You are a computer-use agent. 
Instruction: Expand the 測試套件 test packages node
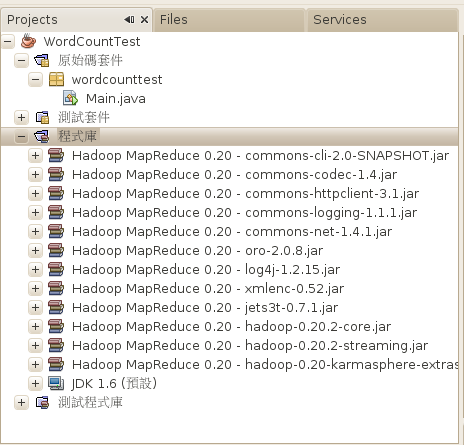point(21,117)
